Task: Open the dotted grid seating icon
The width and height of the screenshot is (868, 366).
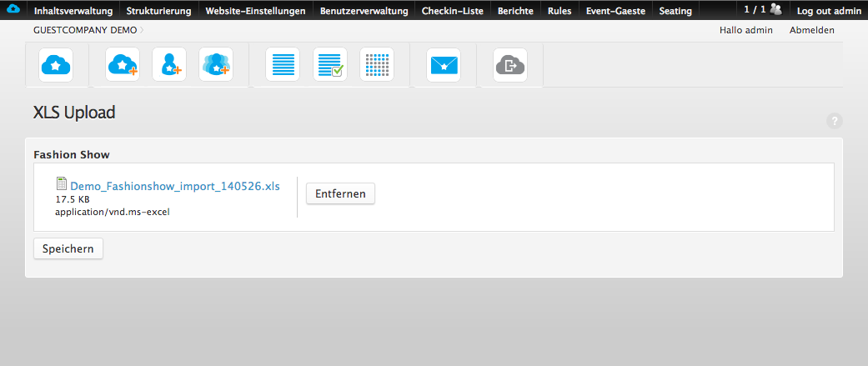Action: [377, 65]
